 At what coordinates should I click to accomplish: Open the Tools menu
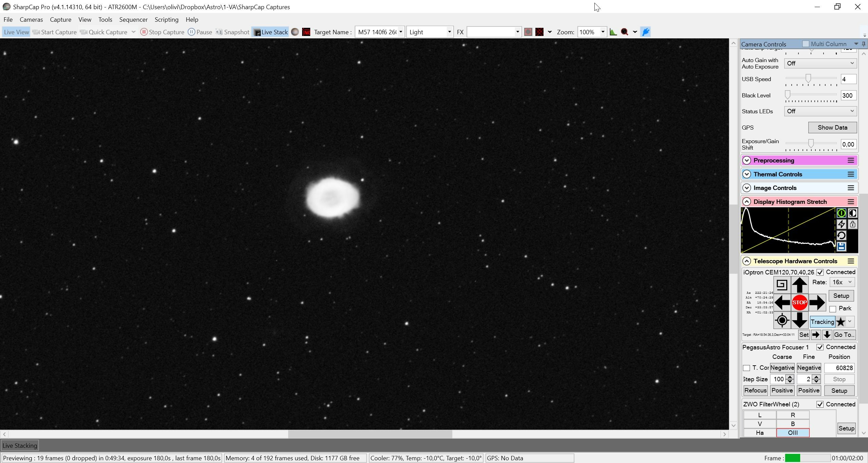click(x=105, y=20)
